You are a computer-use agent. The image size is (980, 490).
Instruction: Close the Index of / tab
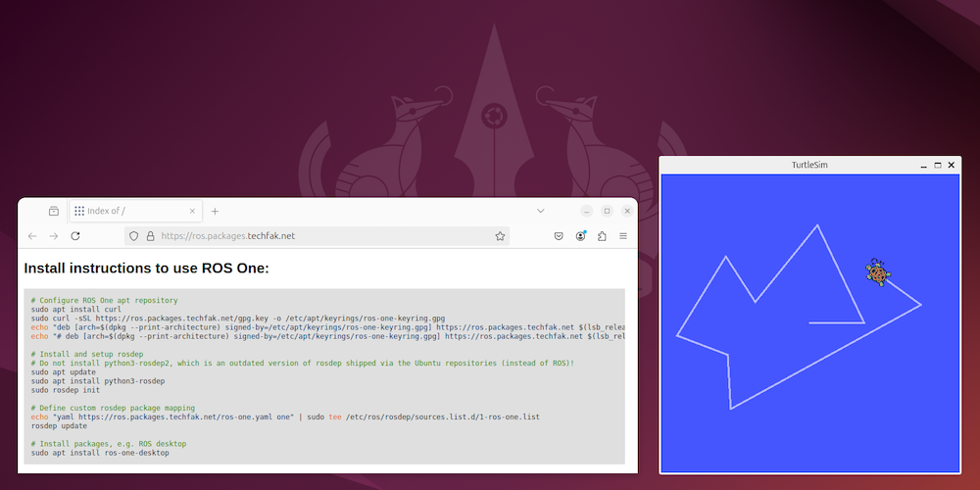(192, 212)
